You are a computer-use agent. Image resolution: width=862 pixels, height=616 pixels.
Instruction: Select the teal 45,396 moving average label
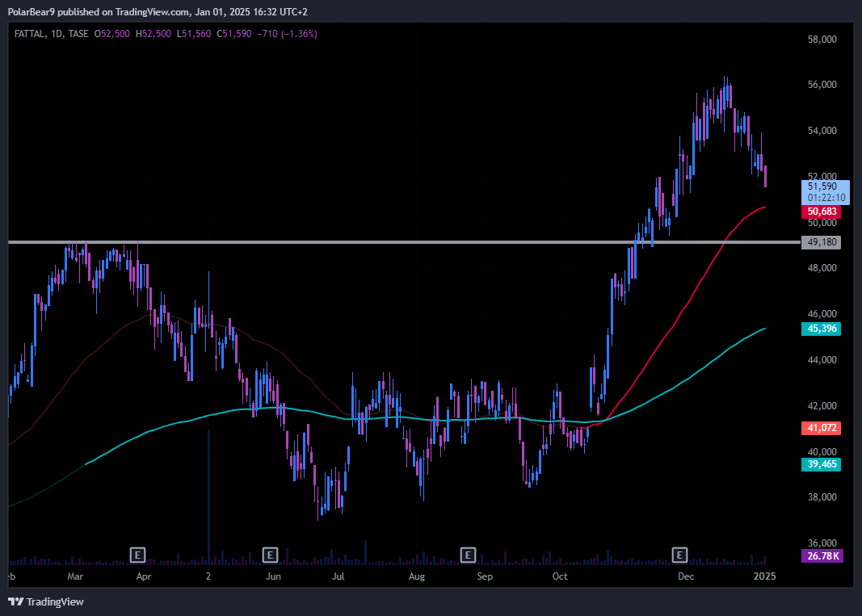point(822,329)
